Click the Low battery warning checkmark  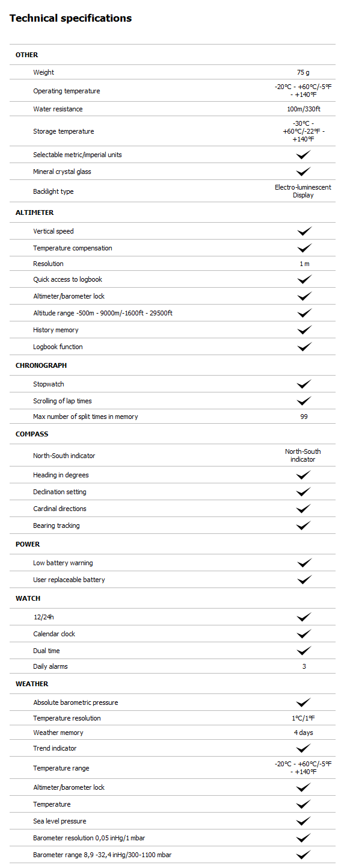304,563
